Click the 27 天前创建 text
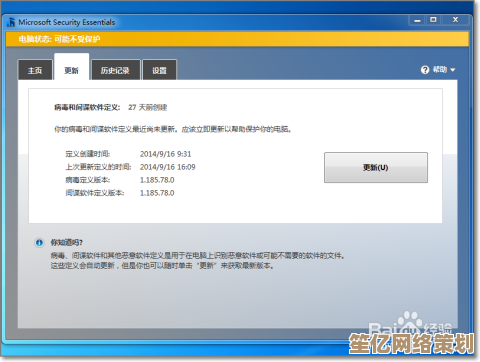Screen dimensions: 480x362 click(147, 107)
